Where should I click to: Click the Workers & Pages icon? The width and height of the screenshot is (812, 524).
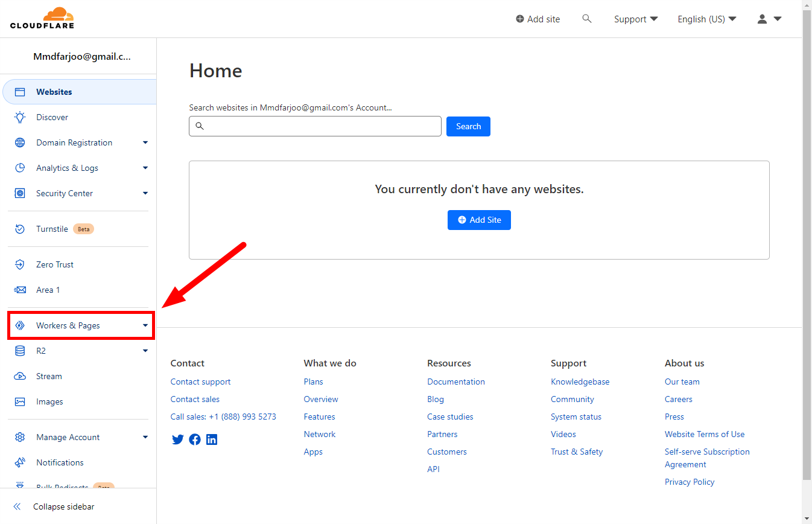[20, 325]
